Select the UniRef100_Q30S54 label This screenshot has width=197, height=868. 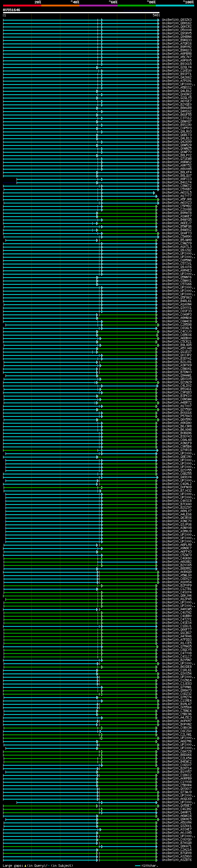pyautogui.click(x=177, y=674)
